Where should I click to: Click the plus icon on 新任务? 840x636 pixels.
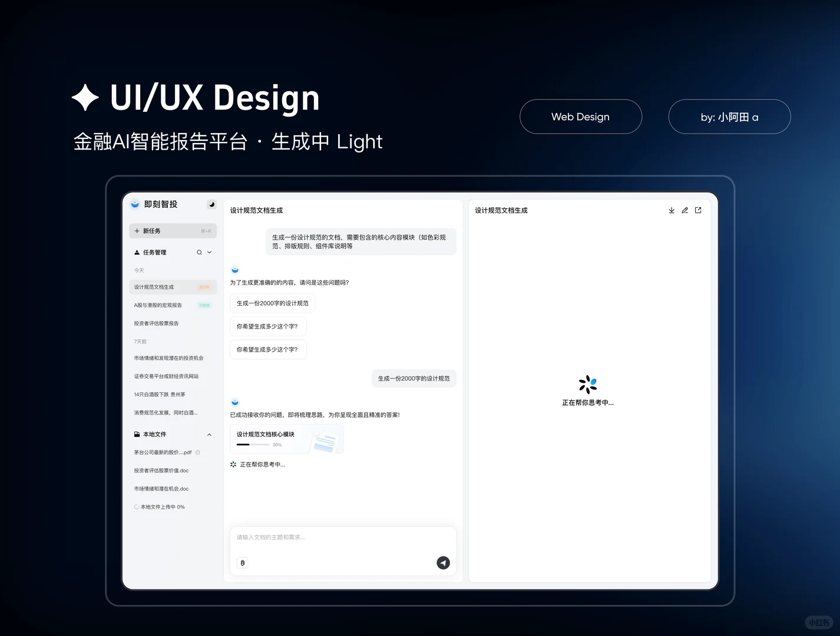click(137, 231)
